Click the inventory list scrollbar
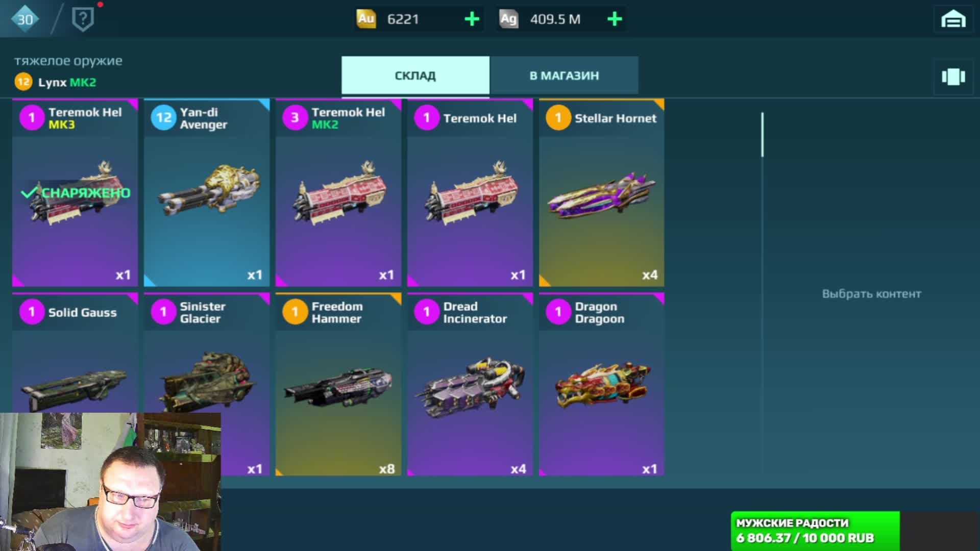 coord(762,135)
